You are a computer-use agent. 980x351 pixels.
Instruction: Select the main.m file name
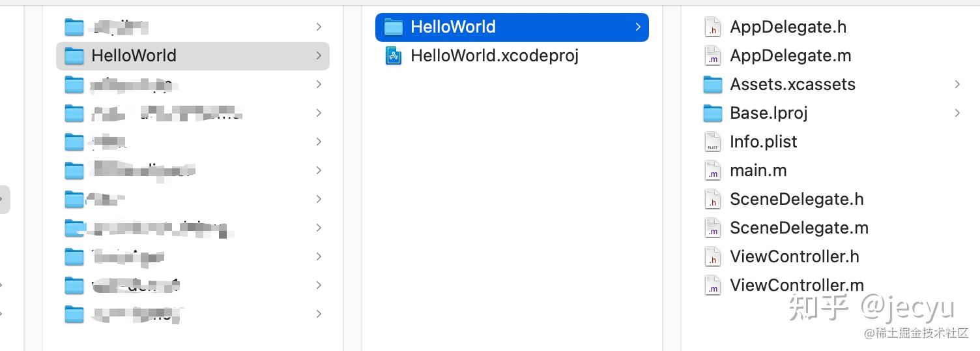[758, 170]
